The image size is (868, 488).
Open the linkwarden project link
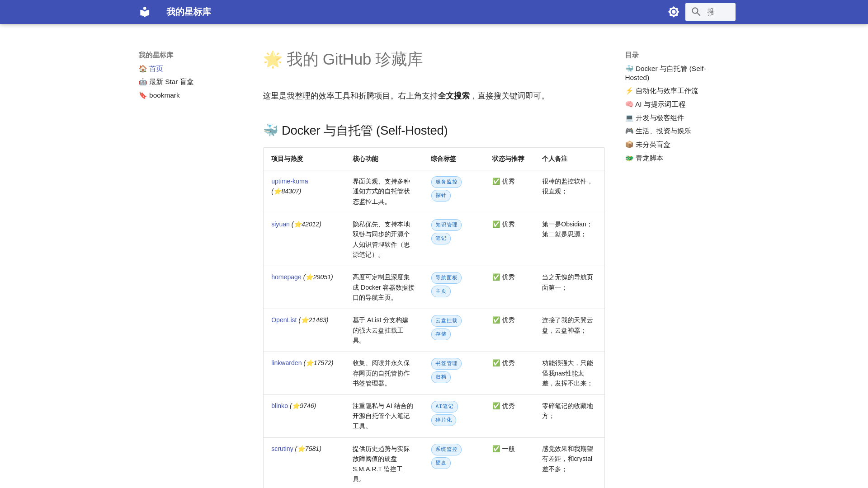286,363
